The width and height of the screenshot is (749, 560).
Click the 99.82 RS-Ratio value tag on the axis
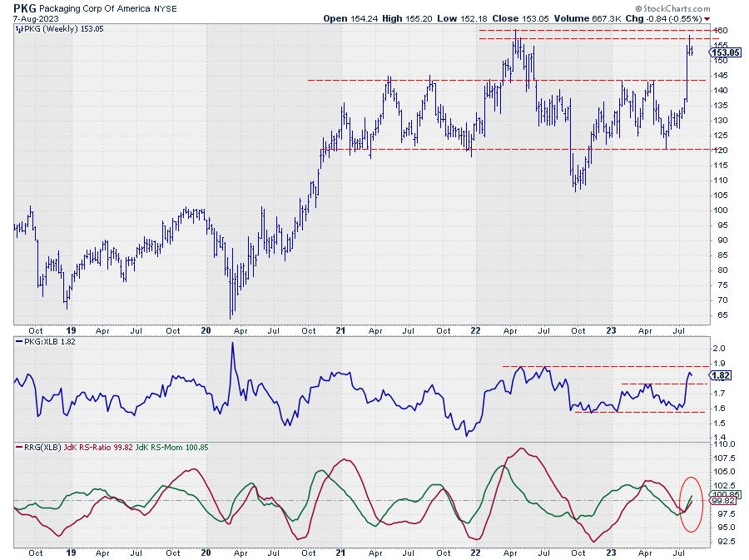coord(723,501)
